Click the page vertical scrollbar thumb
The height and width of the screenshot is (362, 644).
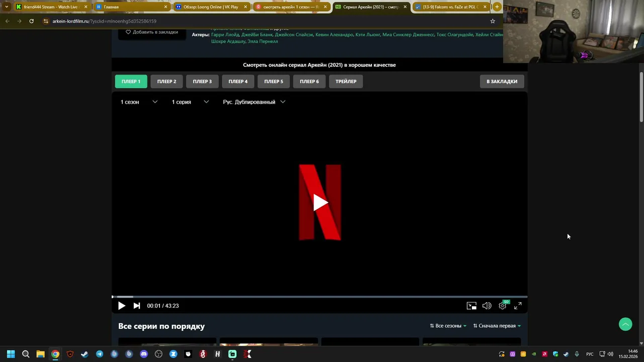coord(641,97)
